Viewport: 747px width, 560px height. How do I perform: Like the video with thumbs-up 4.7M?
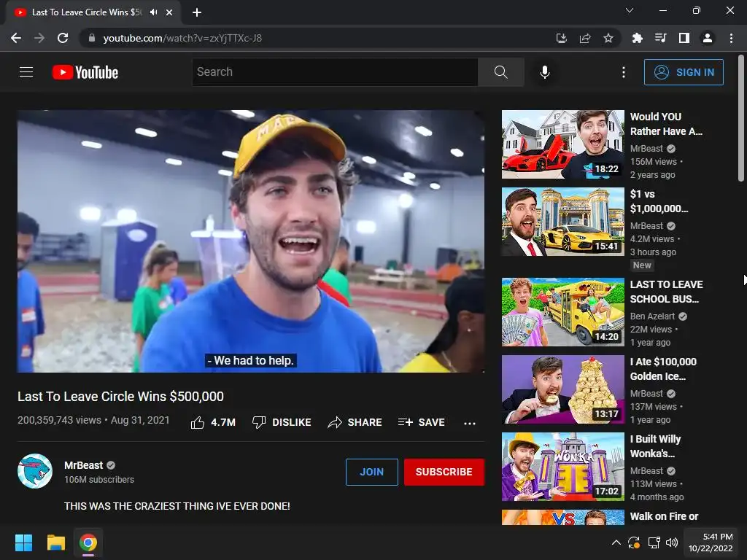pyautogui.click(x=213, y=422)
